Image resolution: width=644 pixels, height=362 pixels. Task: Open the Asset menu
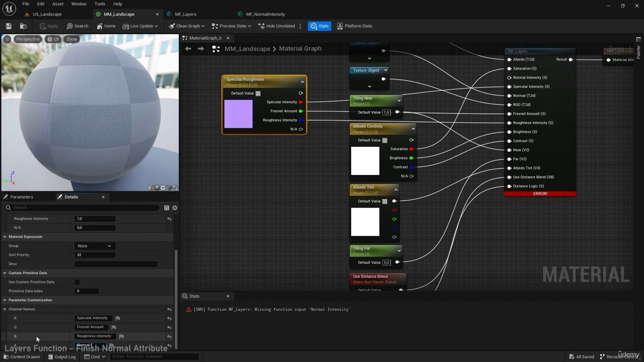point(58,4)
